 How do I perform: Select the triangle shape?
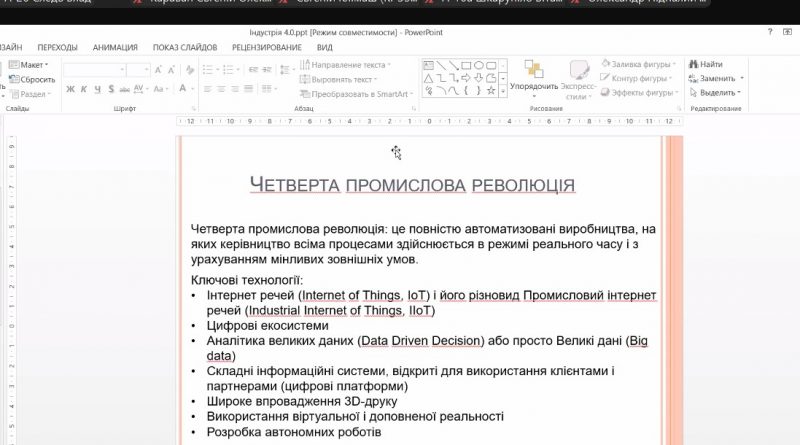(429, 78)
